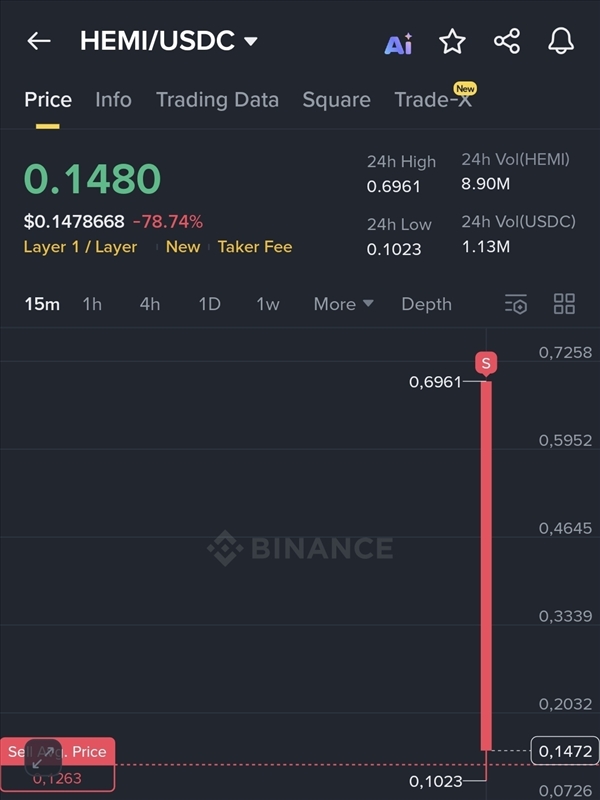Select the 4h chart interval
The image size is (600, 800).
[x=150, y=304]
